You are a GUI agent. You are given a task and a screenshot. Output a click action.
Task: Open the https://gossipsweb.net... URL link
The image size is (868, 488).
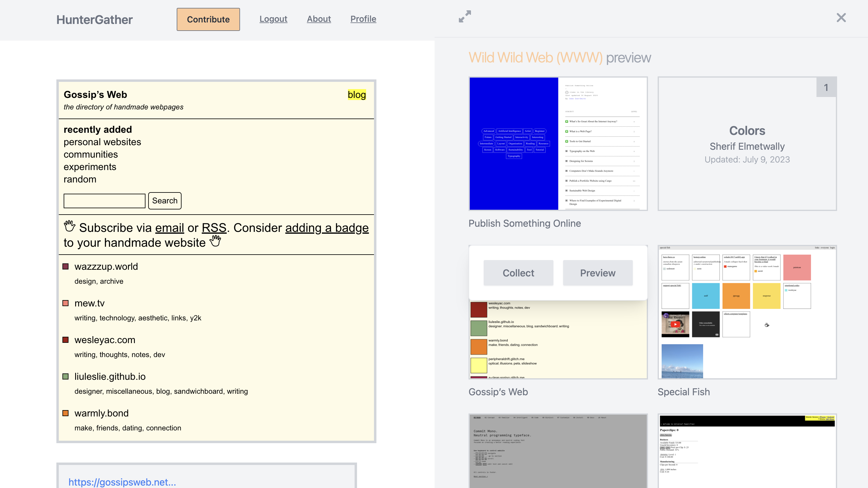(122, 482)
